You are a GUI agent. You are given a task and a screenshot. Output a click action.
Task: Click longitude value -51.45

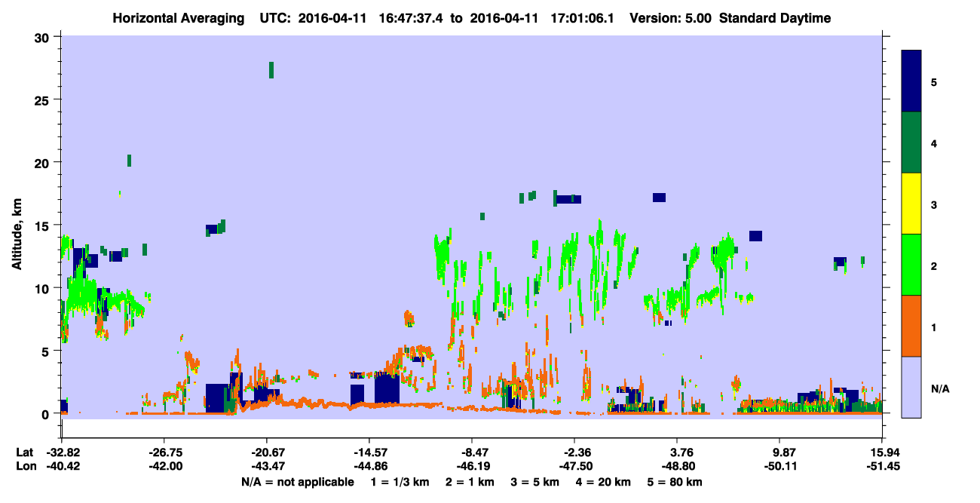point(882,466)
